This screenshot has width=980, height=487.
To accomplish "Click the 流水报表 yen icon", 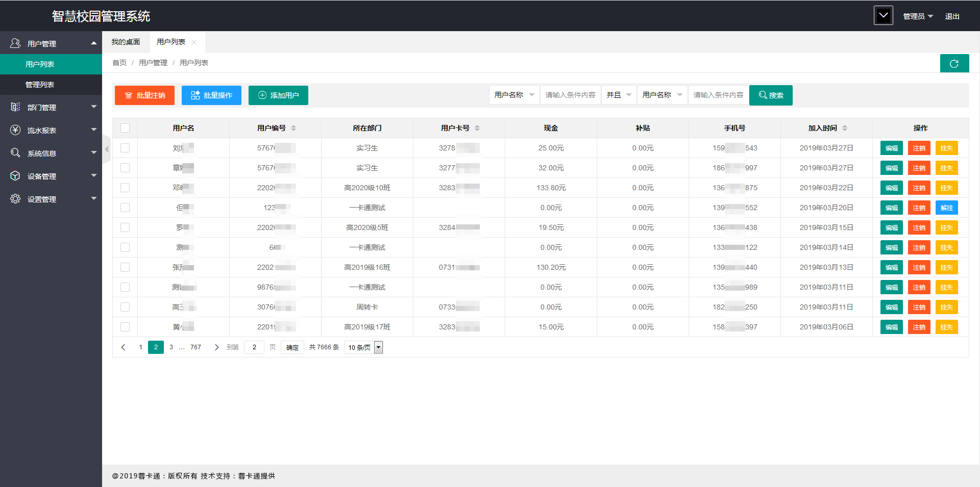I will coord(15,130).
